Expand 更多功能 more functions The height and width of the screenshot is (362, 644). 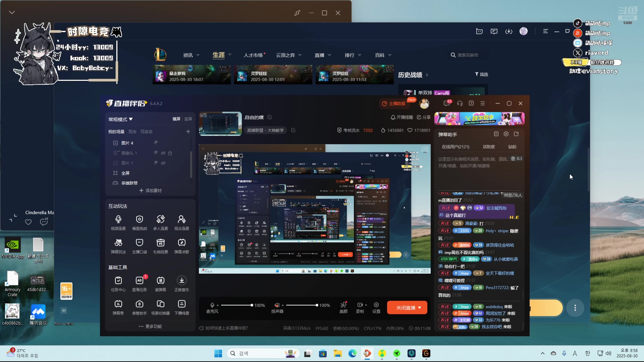(150, 326)
